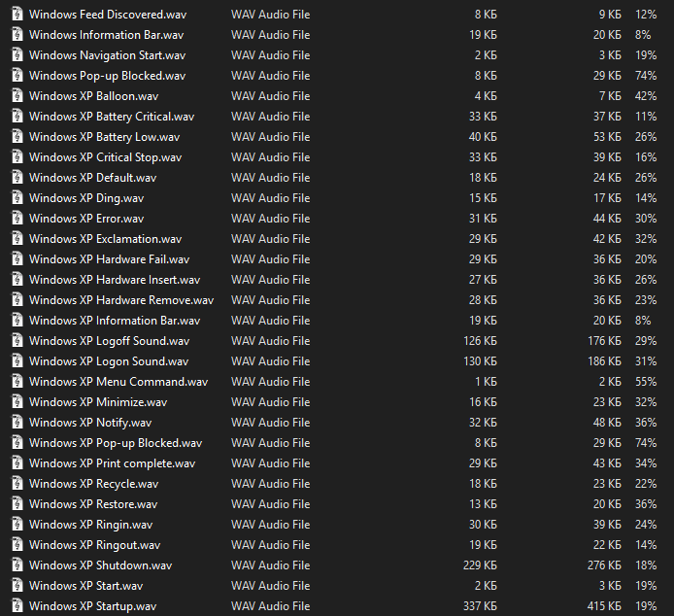Click the 337 КБ size in Startup row
Screen dimensions: 674x616
480,605
